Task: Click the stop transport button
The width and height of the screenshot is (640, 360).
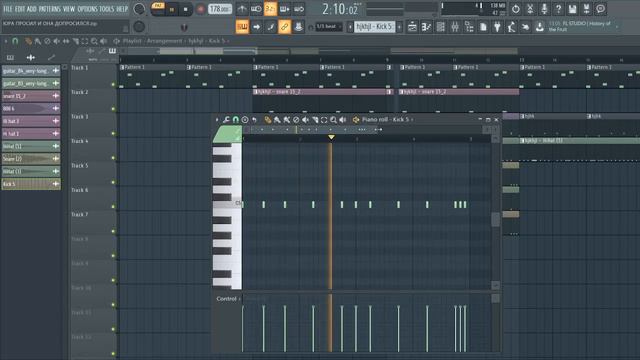Action: [185, 9]
